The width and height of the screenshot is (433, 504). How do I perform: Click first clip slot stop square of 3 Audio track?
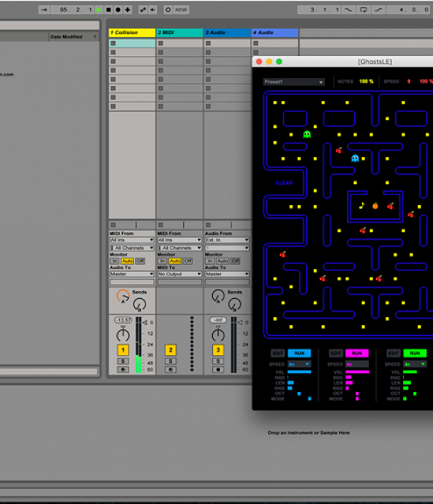point(208,43)
